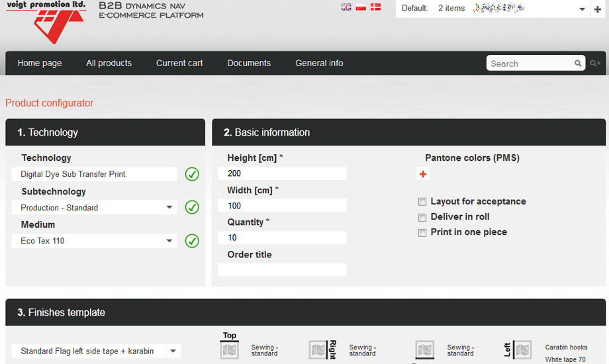The width and height of the screenshot is (609, 364).
Task: Expand the Subtechnology dropdown
Action: point(169,208)
